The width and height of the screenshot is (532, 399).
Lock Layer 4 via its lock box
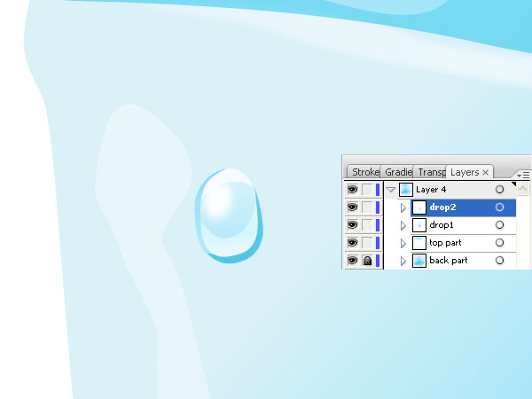367,190
